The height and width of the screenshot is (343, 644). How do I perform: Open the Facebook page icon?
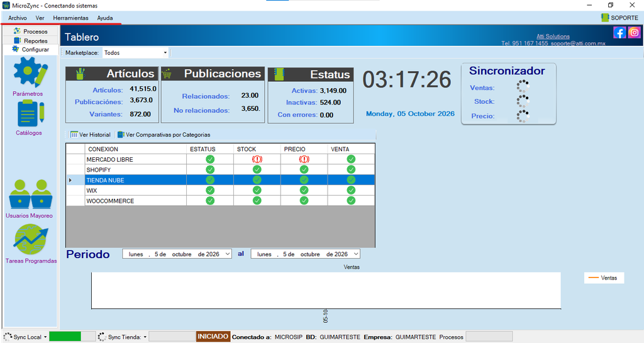coord(619,33)
